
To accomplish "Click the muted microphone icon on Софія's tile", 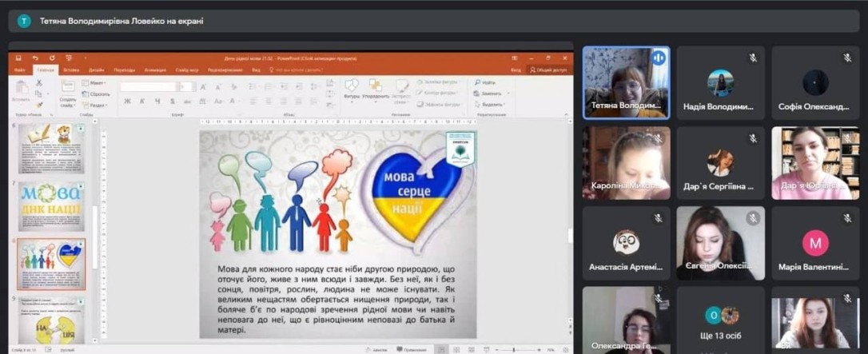I will (x=847, y=58).
